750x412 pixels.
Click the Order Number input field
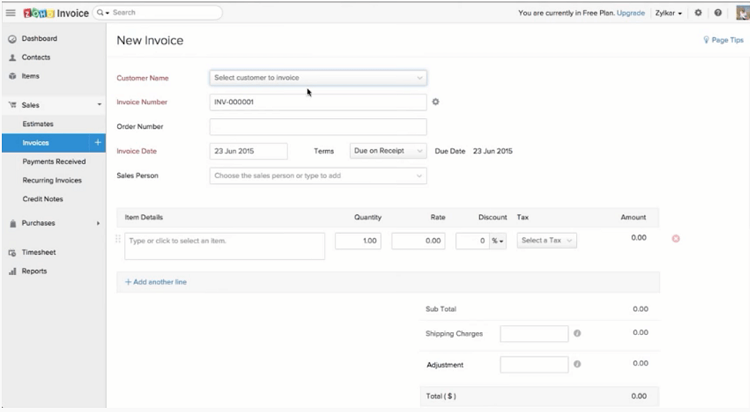coord(318,126)
